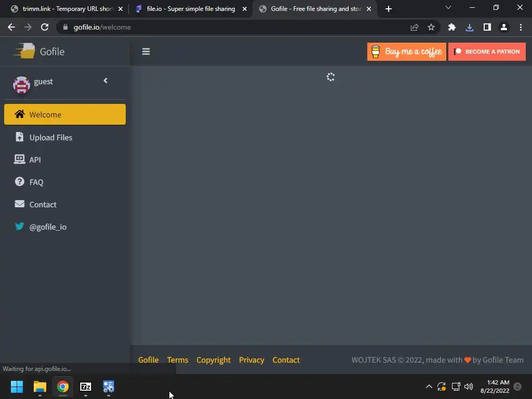Screen dimensions: 532x399
Task: Share this page icon
Action: (415, 27)
